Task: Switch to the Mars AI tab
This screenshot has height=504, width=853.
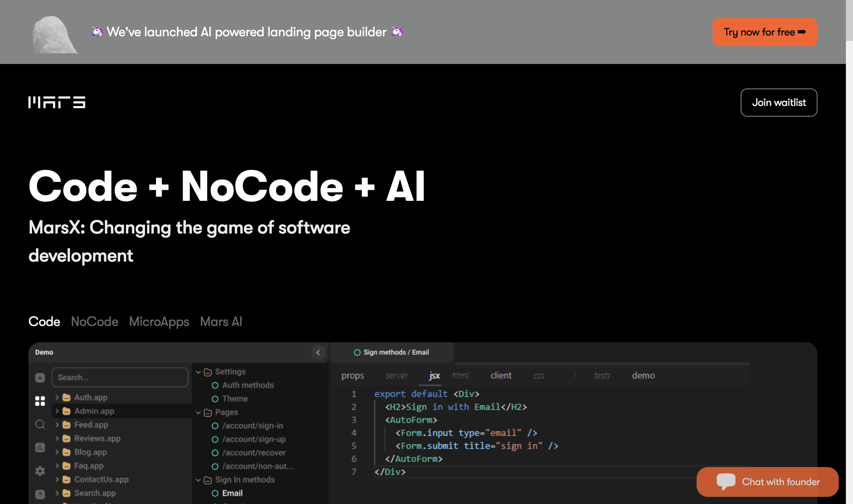Action: [221, 322]
